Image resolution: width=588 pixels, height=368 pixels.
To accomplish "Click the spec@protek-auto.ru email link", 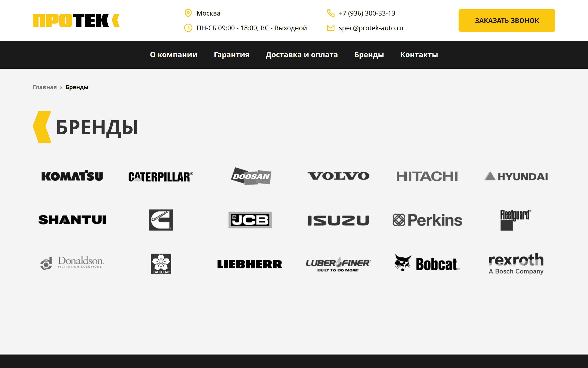I will point(371,28).
